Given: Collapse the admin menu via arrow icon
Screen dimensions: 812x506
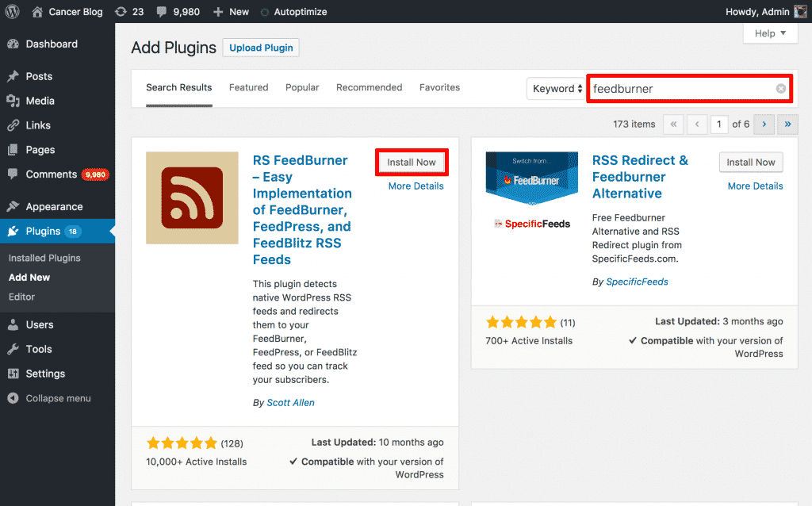Looking at the screenshot, I should tap(14, 398).
